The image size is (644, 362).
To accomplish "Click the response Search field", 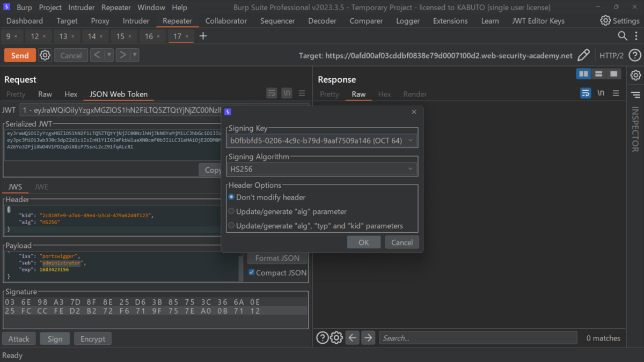I will point(478,338).
